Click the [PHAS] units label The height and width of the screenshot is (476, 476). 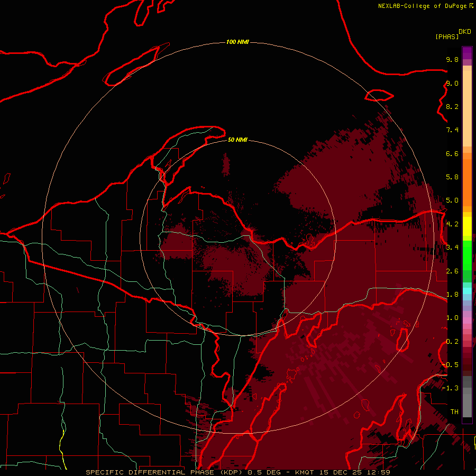(447, 36)
